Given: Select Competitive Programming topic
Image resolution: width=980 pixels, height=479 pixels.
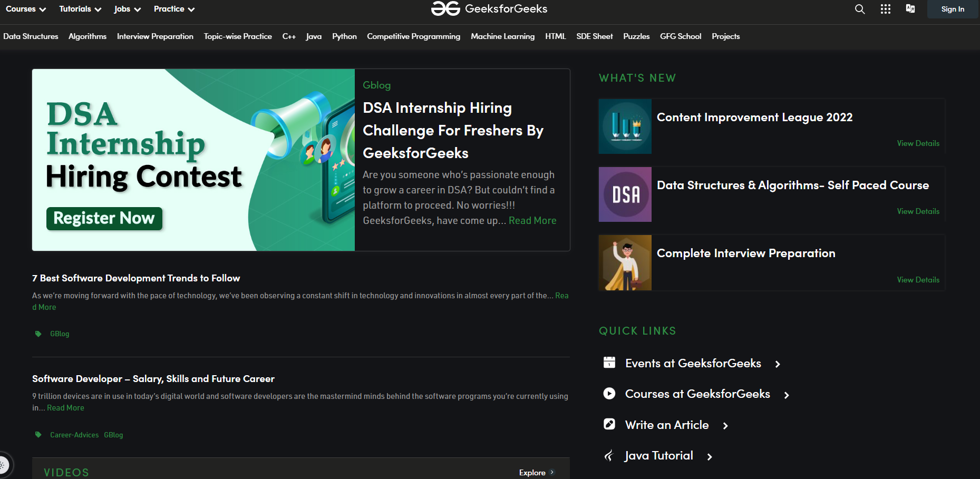Looking at the screenshot, I should (413, 36).
